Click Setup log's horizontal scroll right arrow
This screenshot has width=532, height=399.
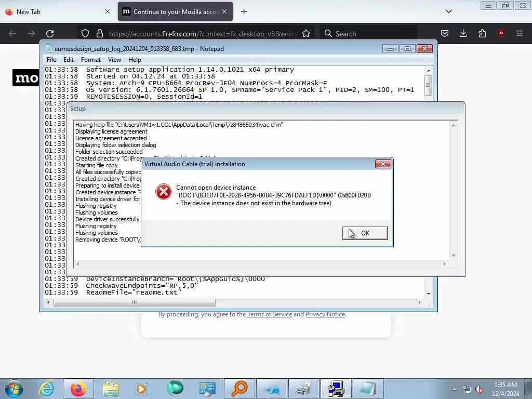click(x=445, y=264)
